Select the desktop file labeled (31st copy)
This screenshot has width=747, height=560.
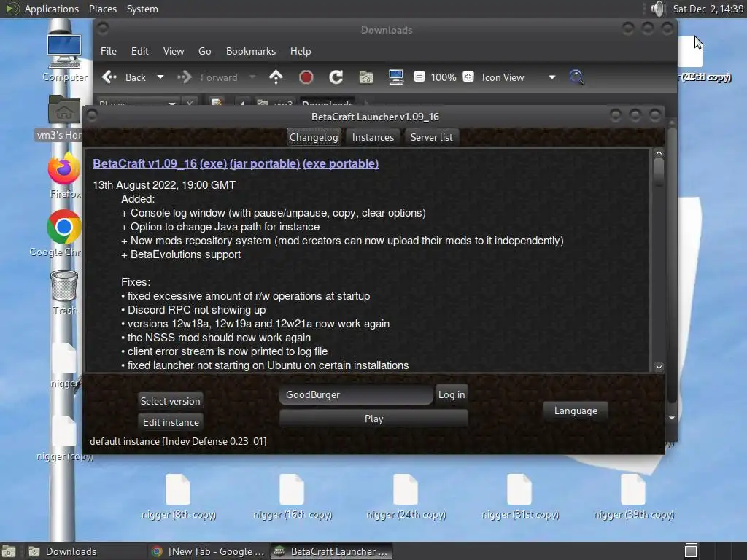(x=519, y=496)
